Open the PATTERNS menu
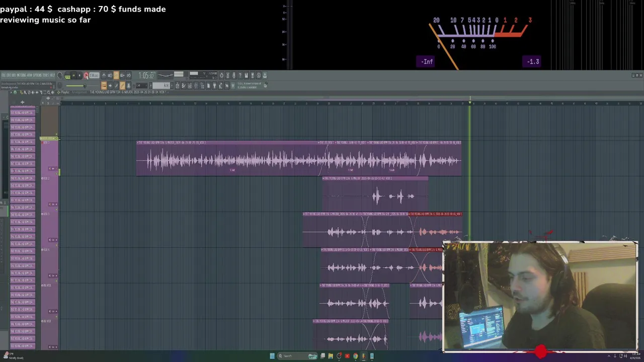Viewport: 644px width, 362px height. pyautogui.click(x=22, y=75)
